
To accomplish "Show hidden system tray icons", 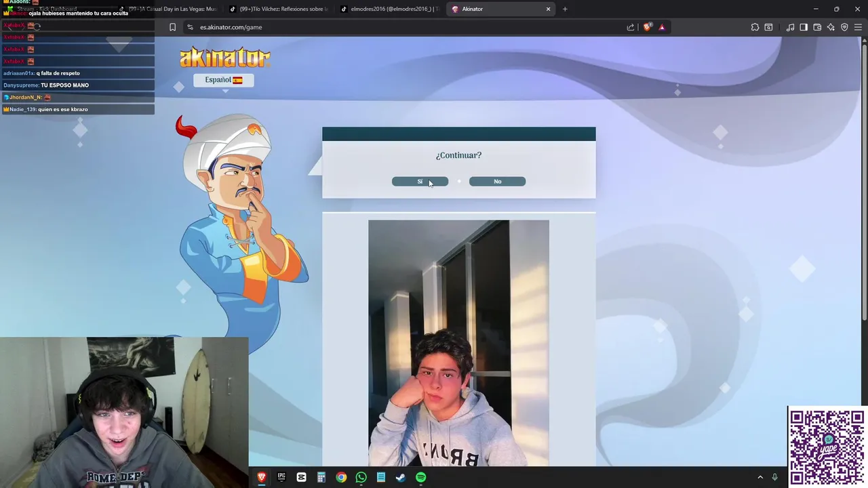I will pos(760,477).
